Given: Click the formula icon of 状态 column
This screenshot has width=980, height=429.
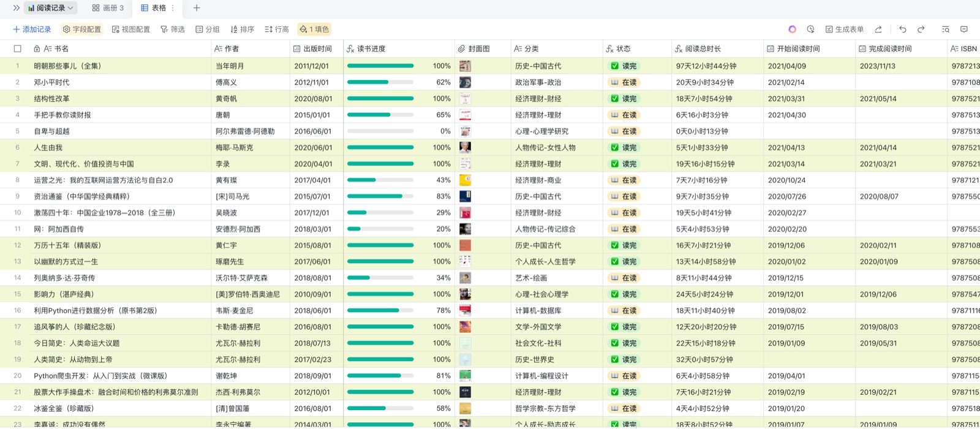Looking at the screenshot, I should click(609, 49).
